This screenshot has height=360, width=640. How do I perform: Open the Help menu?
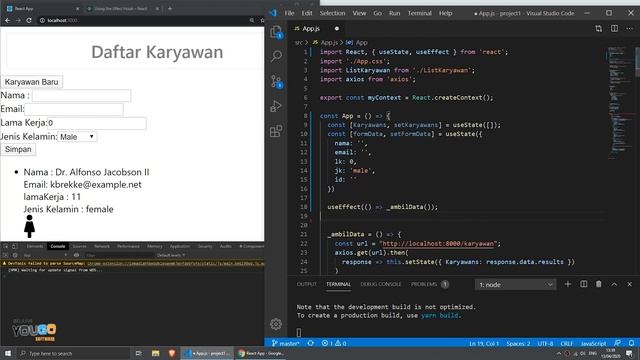click(445, 13)
